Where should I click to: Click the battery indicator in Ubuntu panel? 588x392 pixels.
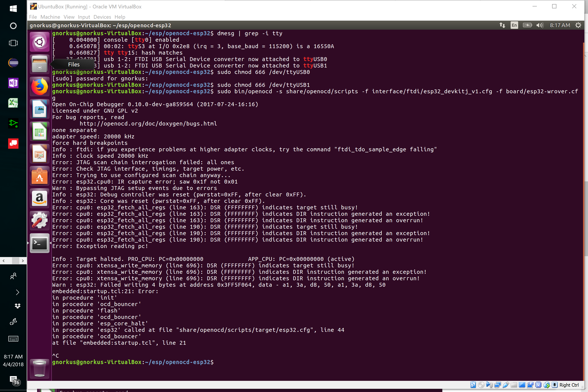click(527, 25)
